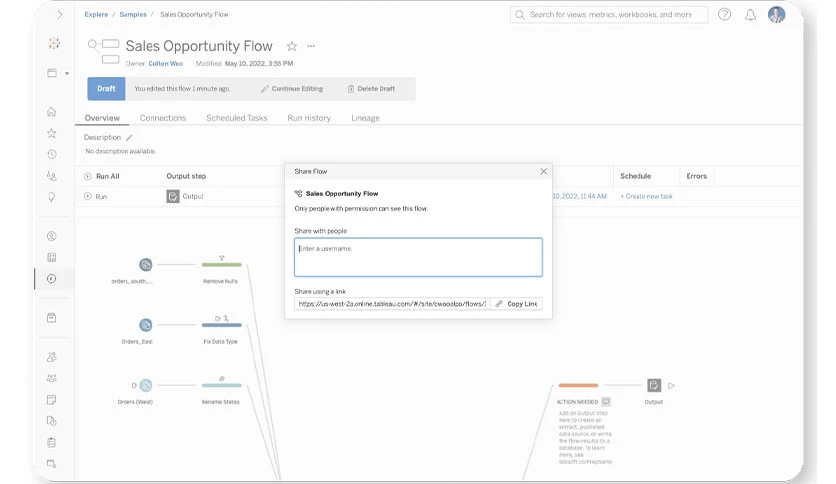Click the Samples breadcrumb link
This screenshot has height=484, width=836.
pyautogui.click(x=133, y=14)
